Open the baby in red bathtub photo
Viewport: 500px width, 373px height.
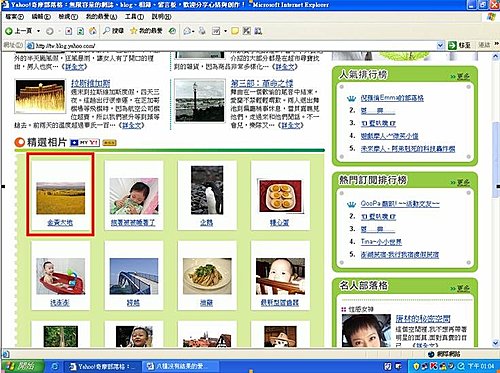(x=61, y=276)
